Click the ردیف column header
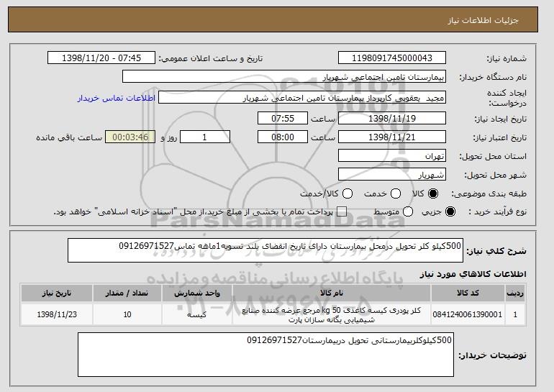The image size is (554, 392). (x=514, y=293)
